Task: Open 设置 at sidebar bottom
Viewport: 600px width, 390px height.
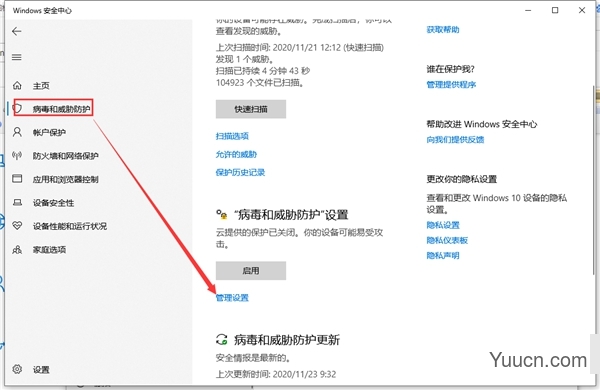Action: pos(41,370)
